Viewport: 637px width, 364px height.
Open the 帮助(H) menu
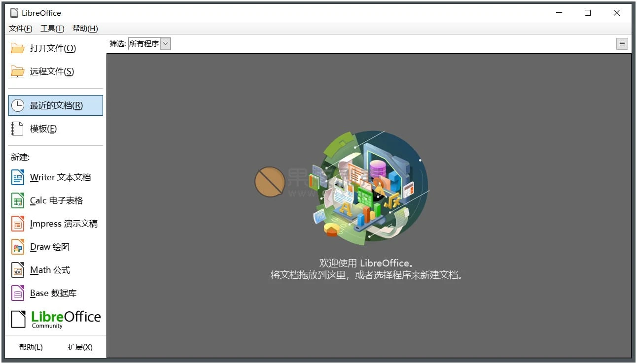pyautogui.click(x=85, y=29)
